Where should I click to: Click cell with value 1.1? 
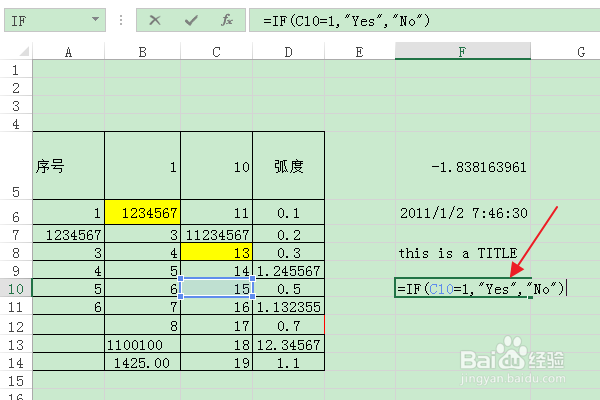pos(289,362)
